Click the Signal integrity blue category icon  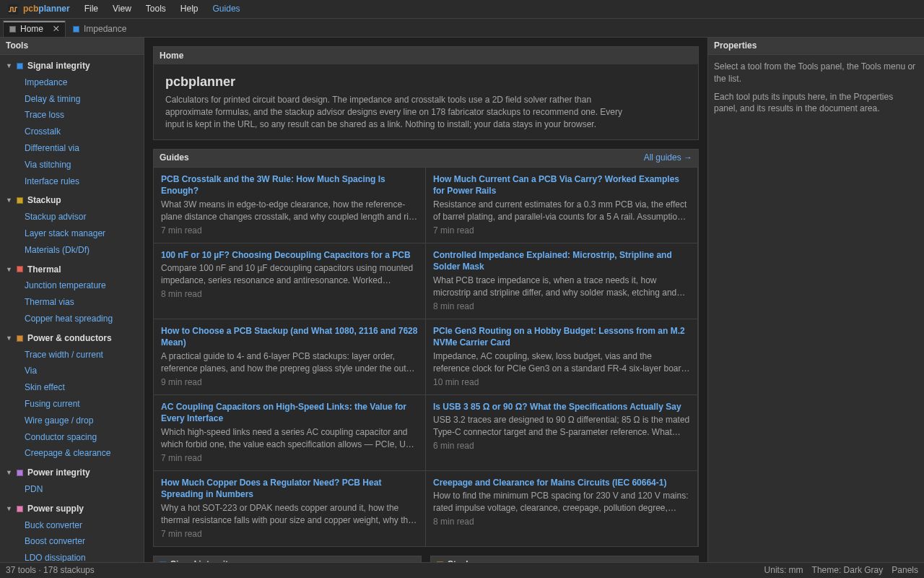[20, 66]
